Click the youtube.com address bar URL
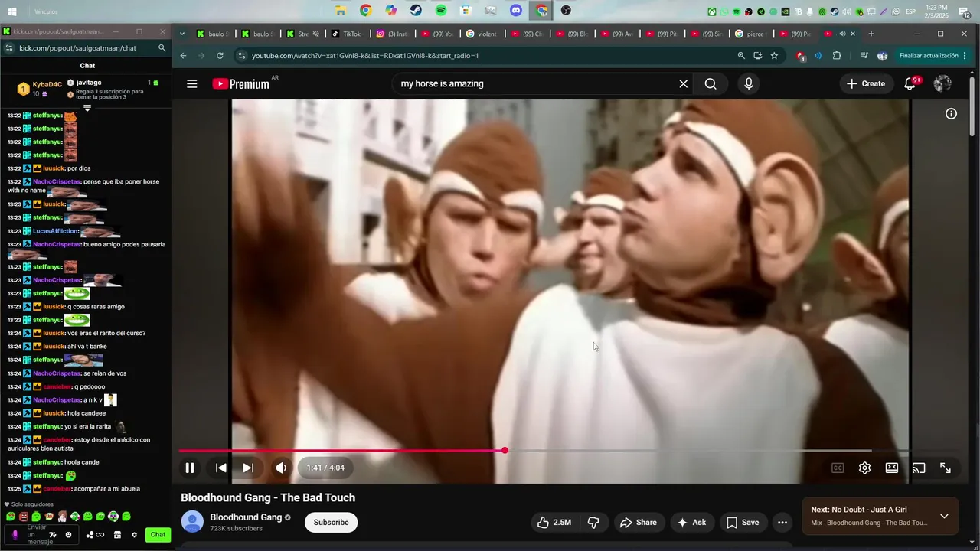The image size is (980, 551). [x=365, y=56]
